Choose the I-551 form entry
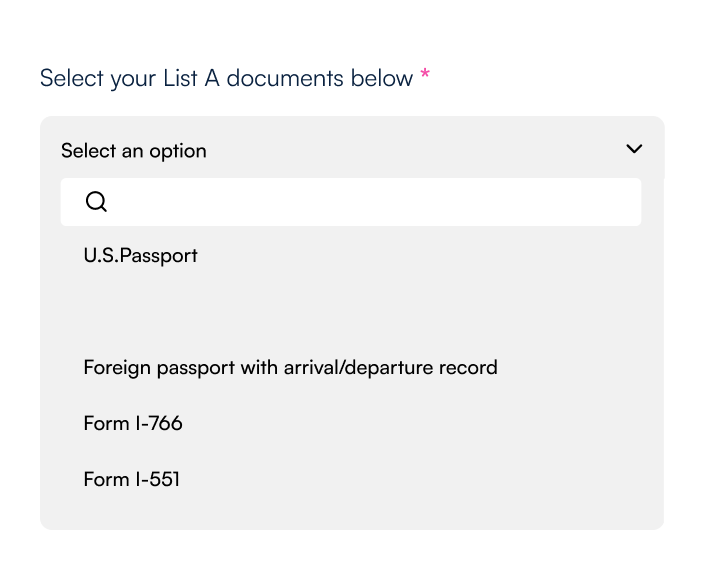 (132, 479)
